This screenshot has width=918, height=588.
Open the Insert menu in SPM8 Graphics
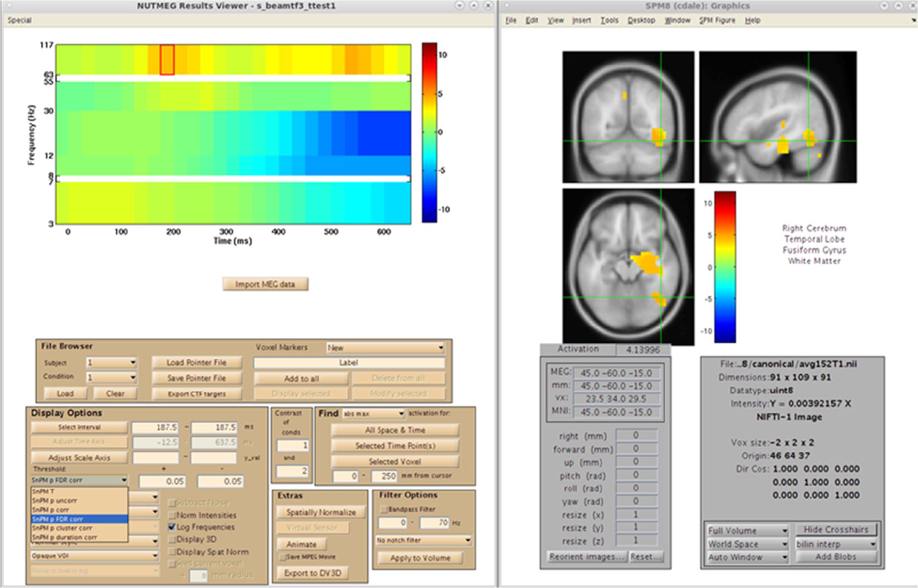click(x=581, y=21)
